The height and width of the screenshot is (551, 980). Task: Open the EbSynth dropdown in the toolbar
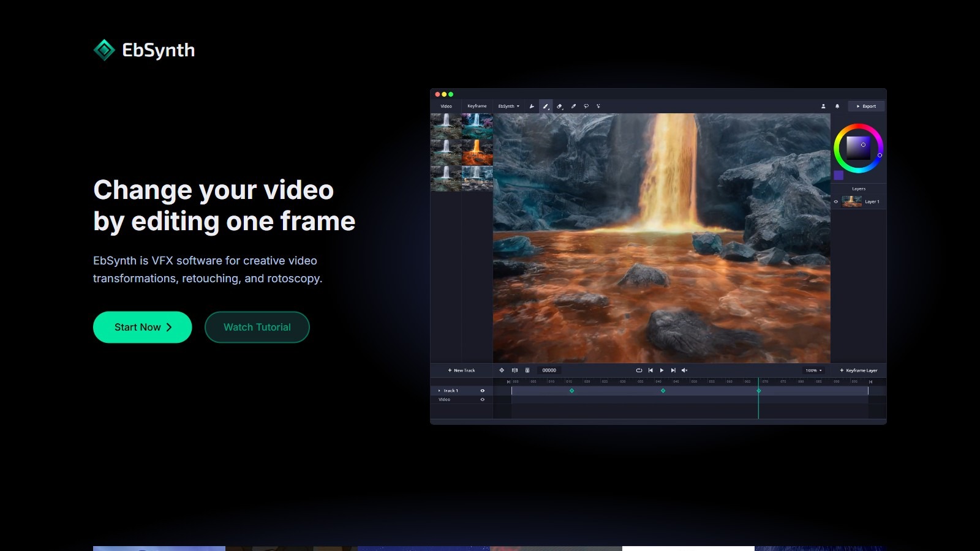508,107
